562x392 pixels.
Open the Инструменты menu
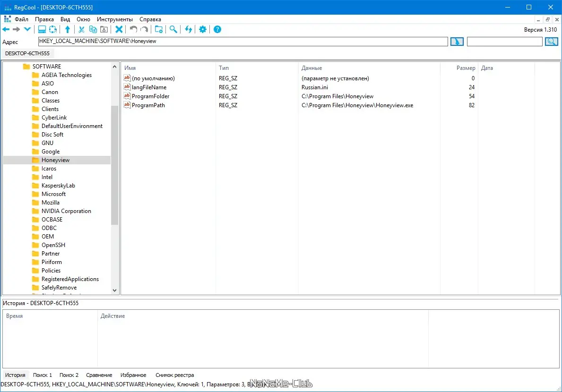tap(115, 19)
